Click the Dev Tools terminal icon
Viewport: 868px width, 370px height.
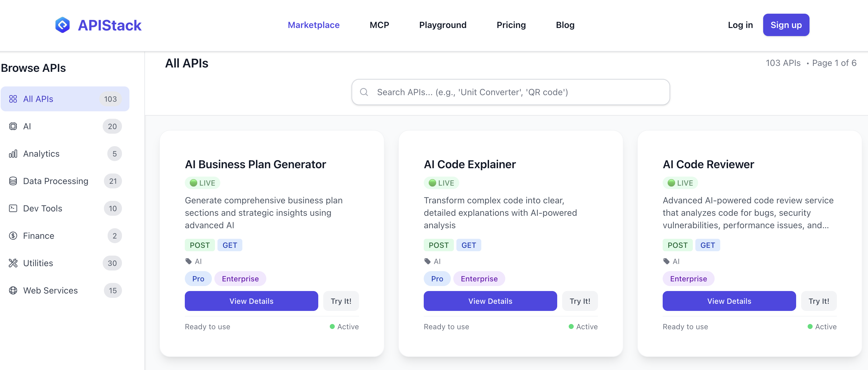(x=13, y=208)
